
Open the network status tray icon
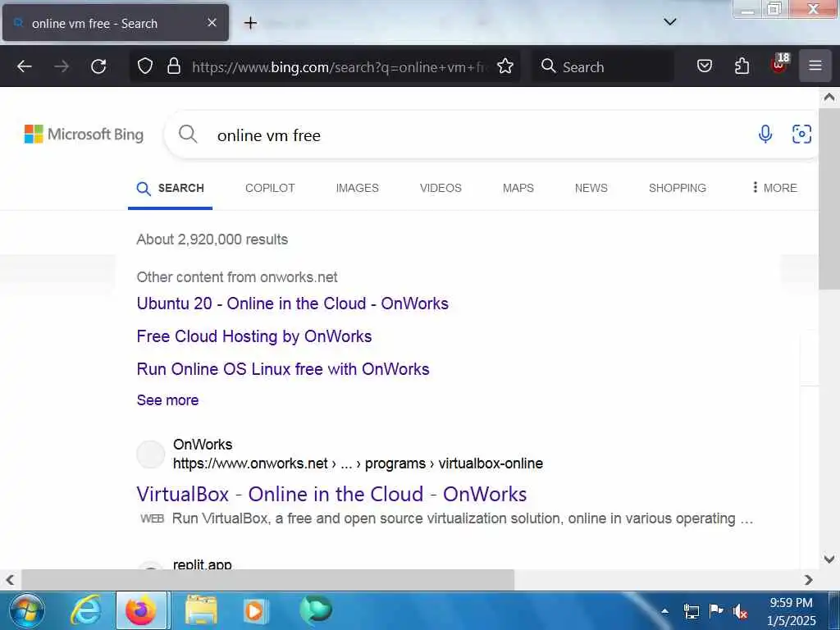[x=691, y=611]
